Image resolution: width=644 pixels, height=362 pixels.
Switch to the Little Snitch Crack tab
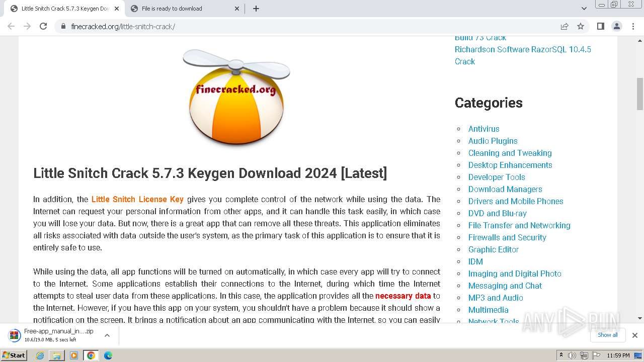click(x=64, y=9)
